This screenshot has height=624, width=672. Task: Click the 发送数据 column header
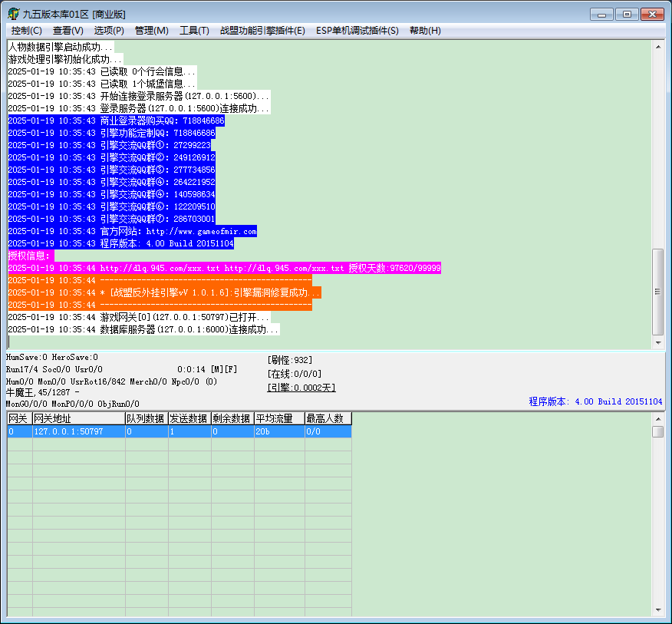tap(189, 418)
